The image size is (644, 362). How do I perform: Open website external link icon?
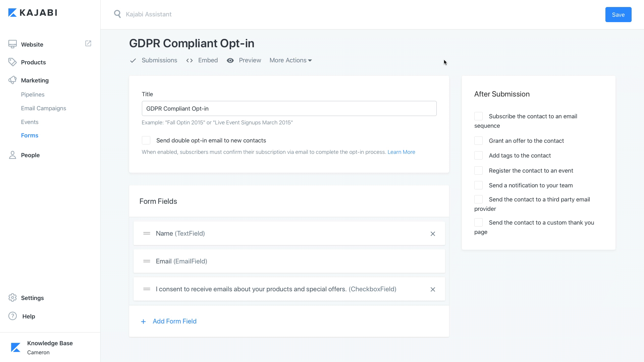pyautogui.click(x=88, y=44)
